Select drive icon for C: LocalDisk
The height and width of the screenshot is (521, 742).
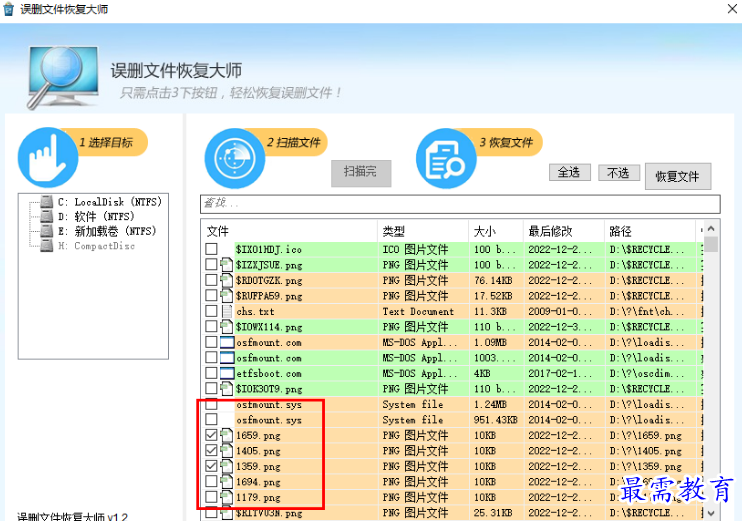tap(47, 202)
